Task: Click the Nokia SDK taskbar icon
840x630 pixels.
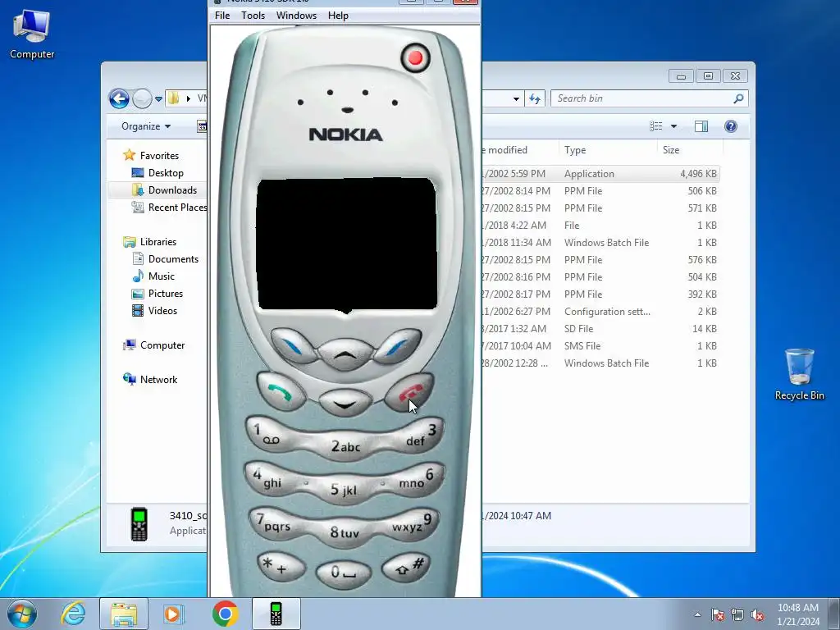Action: click(x=276, y=614)
